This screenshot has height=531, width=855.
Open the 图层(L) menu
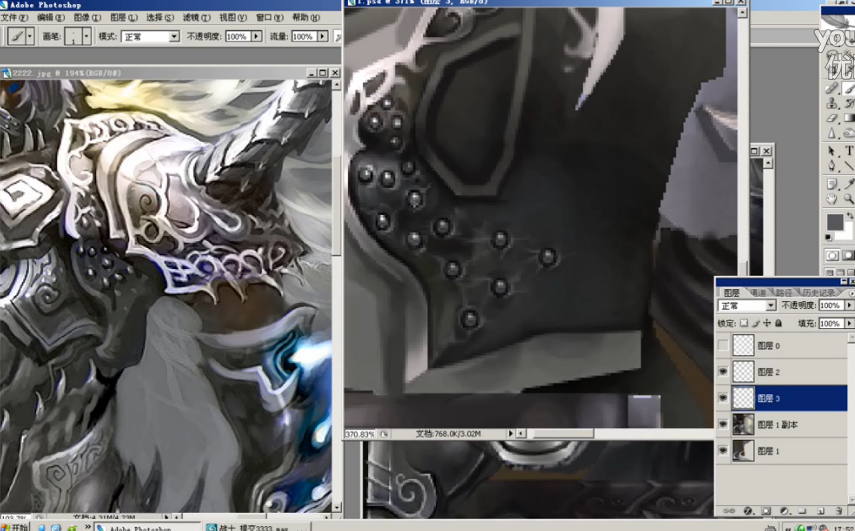(123, 17)
